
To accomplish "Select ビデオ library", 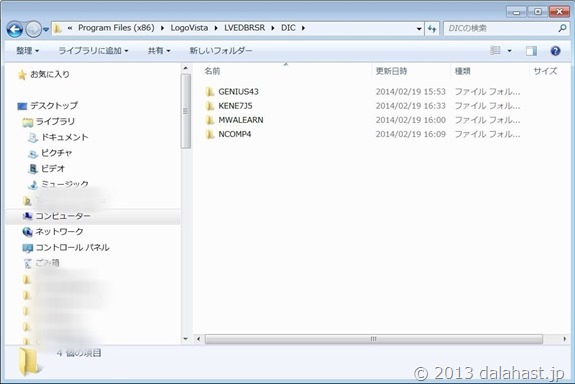I will [53, 169].
